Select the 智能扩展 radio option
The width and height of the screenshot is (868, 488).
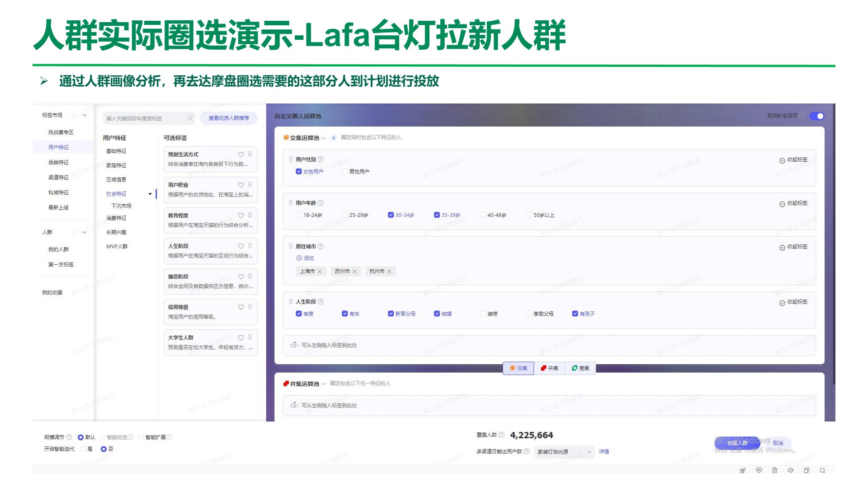(141, 437)
